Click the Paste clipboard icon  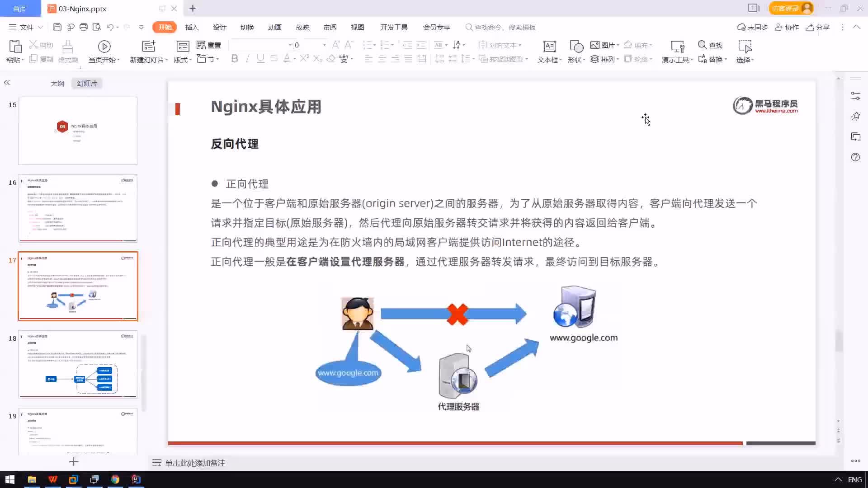click(15, 46)
